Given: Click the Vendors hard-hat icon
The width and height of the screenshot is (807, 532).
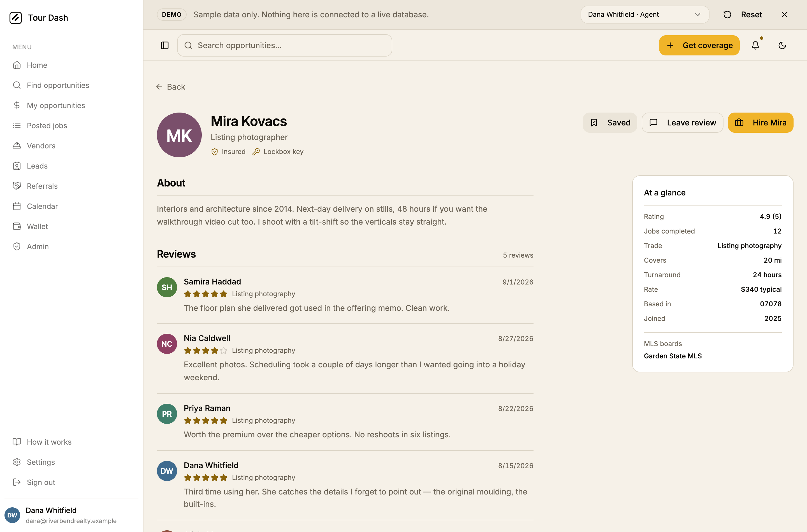Looking at the screenshot, I should (x=17, y=146).
